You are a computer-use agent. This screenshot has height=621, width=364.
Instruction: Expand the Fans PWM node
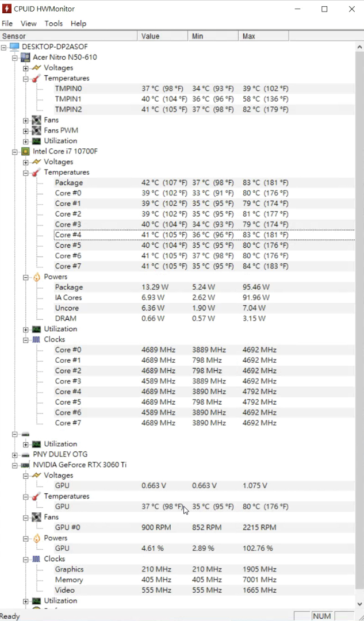point(26,131)
